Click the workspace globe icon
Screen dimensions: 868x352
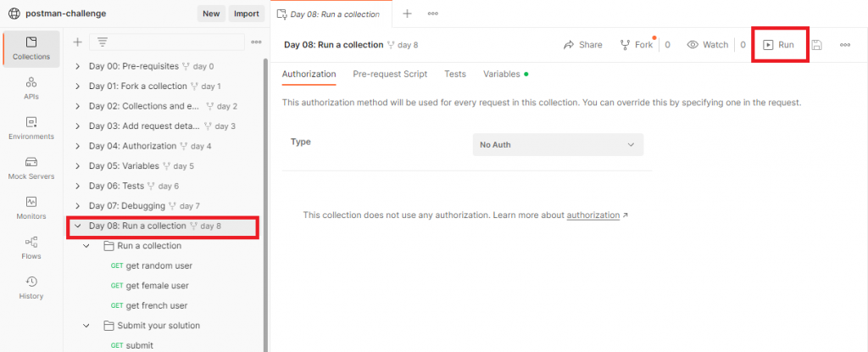click(x=14, y=14)
